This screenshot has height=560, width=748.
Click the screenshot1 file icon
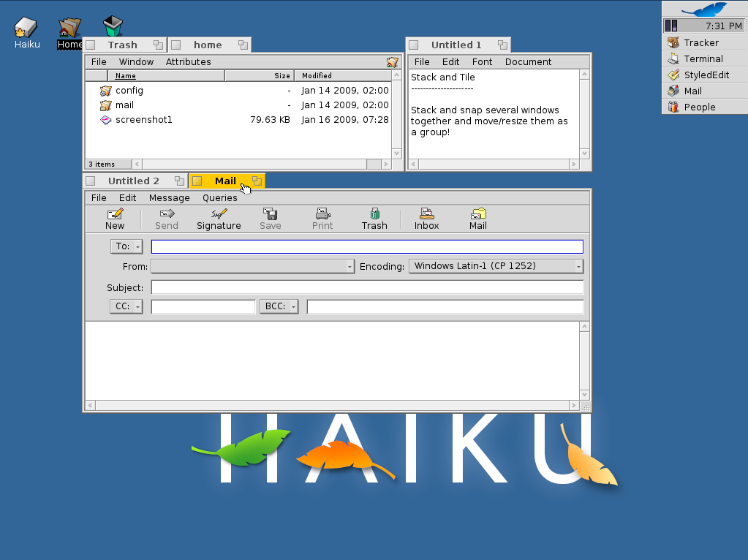(105, 120)
